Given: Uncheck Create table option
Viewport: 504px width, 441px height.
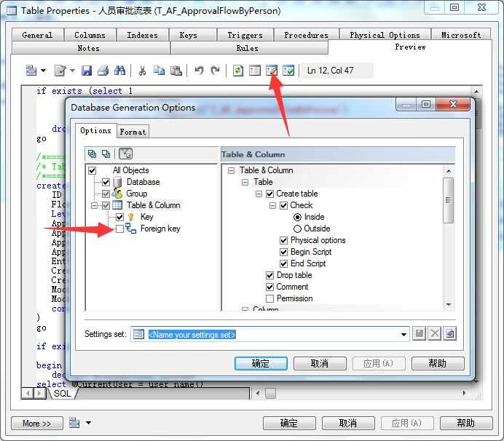Looking at the screenshot, I should click(270, 194).
